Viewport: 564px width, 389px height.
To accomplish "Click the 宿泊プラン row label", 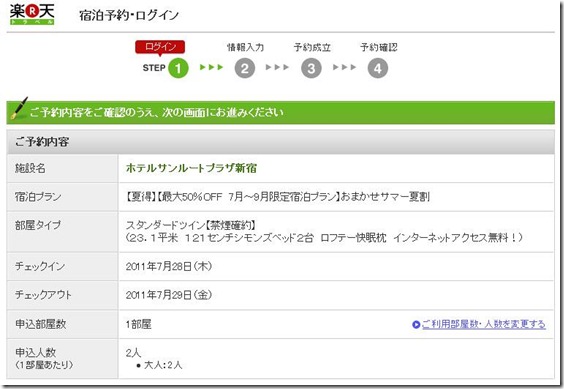I will tap(38, 196).
